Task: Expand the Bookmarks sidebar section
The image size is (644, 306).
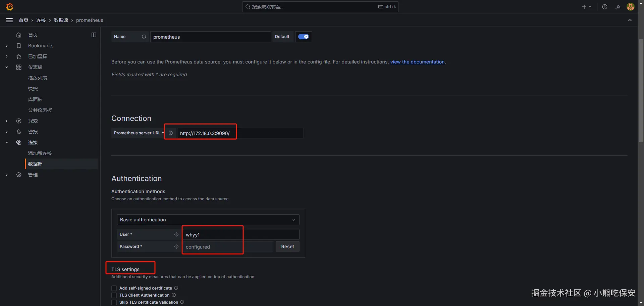Action: tap(7, 46)
